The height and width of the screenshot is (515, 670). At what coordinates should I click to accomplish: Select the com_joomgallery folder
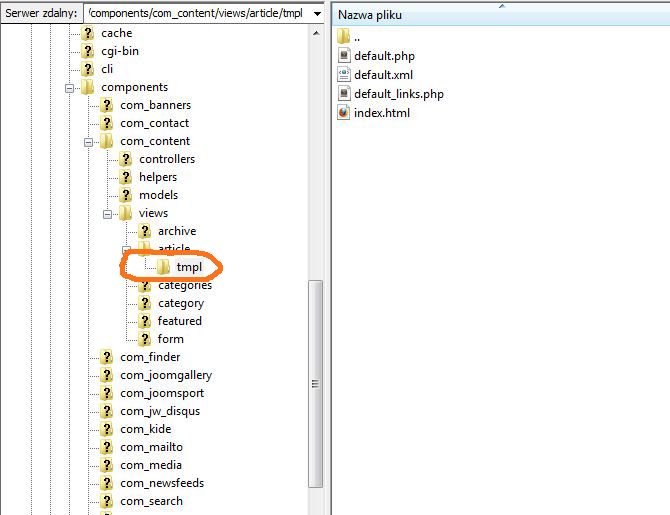pos(165,375)
